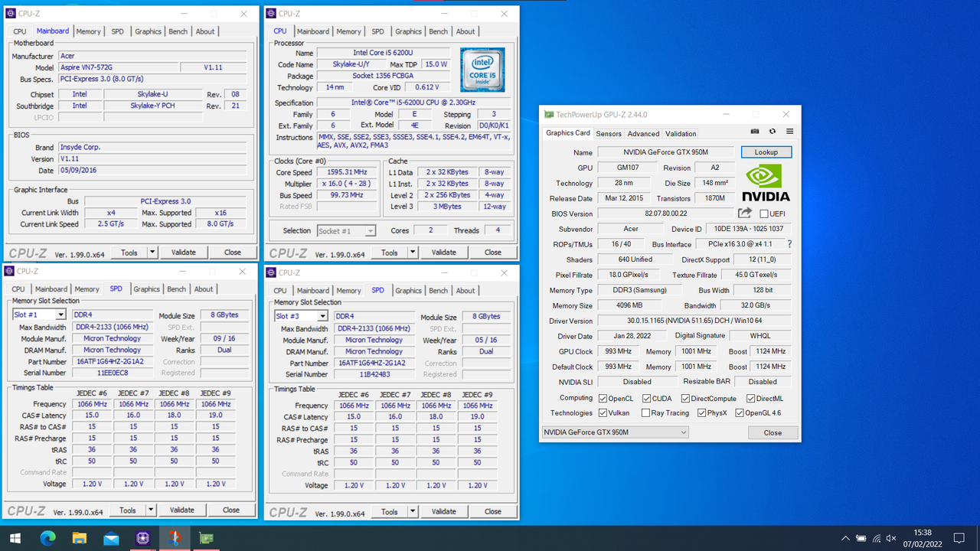
Task: Toggle the OpenGL 4.6 checkbox
Action: tap(740, 412)
